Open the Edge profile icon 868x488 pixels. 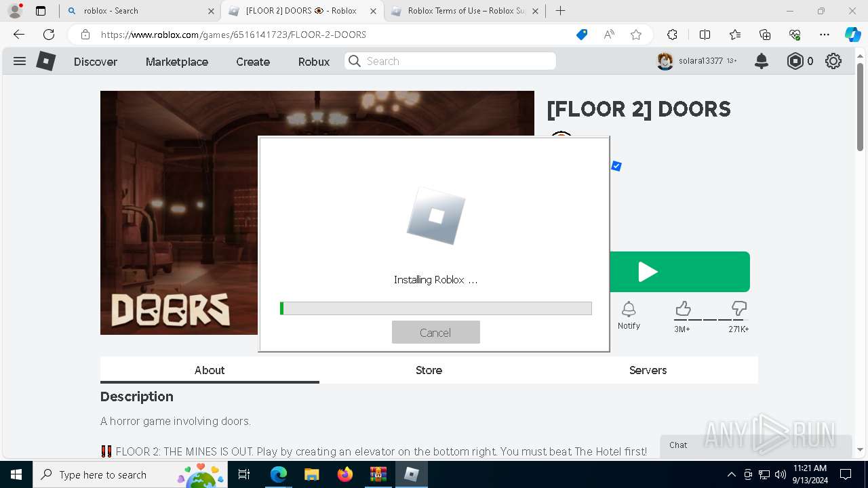[x=15, y=11]
